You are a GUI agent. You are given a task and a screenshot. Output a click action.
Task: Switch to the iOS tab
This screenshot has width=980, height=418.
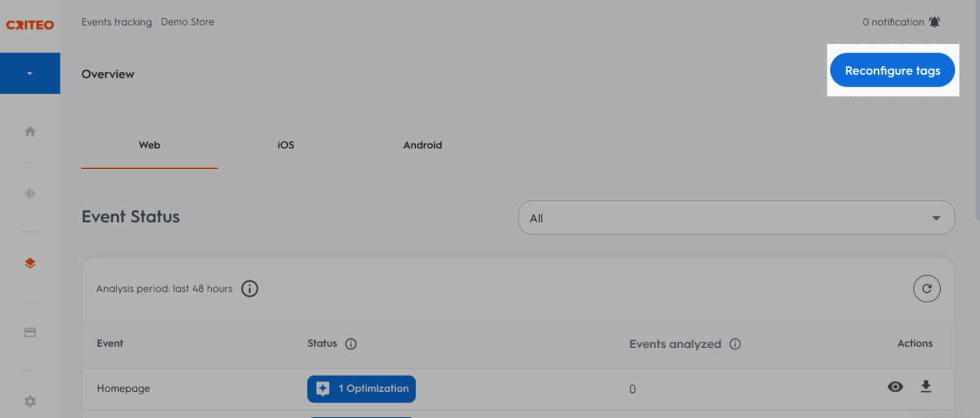coord(285,145)
